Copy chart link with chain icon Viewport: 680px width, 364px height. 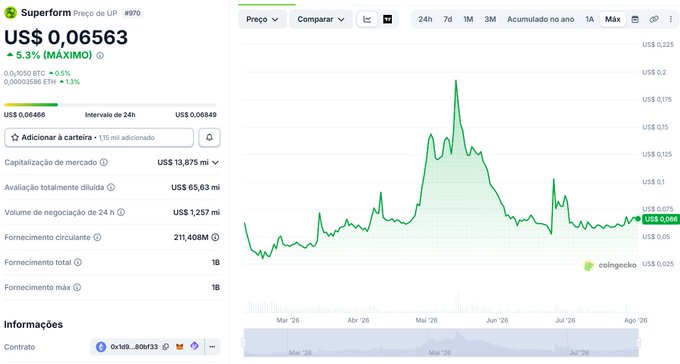pos(654,19)
